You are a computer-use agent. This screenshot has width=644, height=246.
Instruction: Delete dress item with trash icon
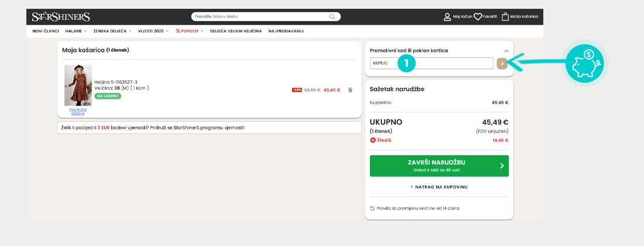tap(350, 90)
